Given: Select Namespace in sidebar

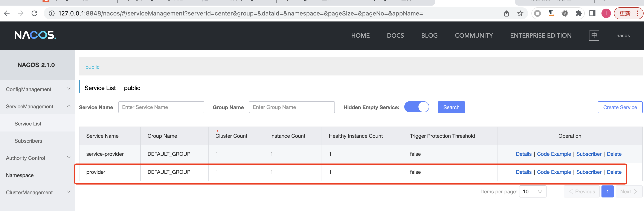Looking at the screenshot, I should (20, 175).
